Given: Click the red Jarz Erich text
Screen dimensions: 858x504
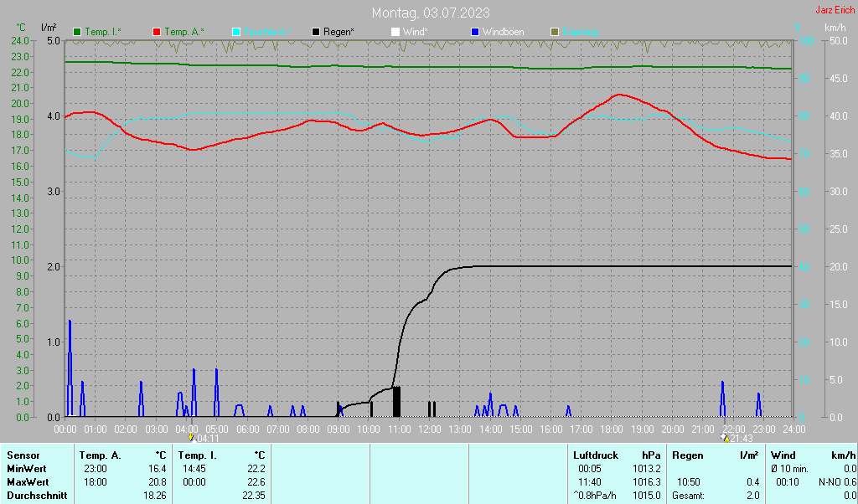Looking at the screenshot, I should [x=835, y=10].
